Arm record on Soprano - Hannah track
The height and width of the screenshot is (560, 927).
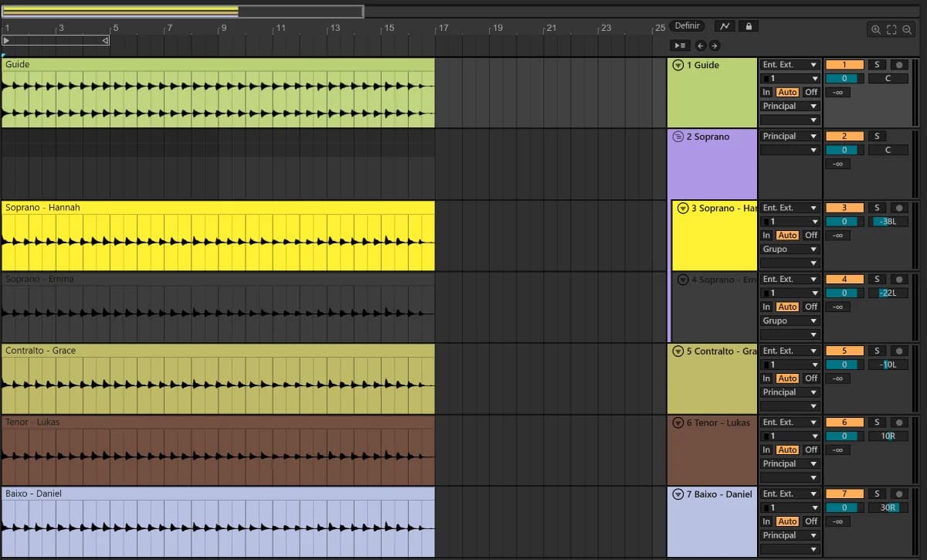(898, 208)
